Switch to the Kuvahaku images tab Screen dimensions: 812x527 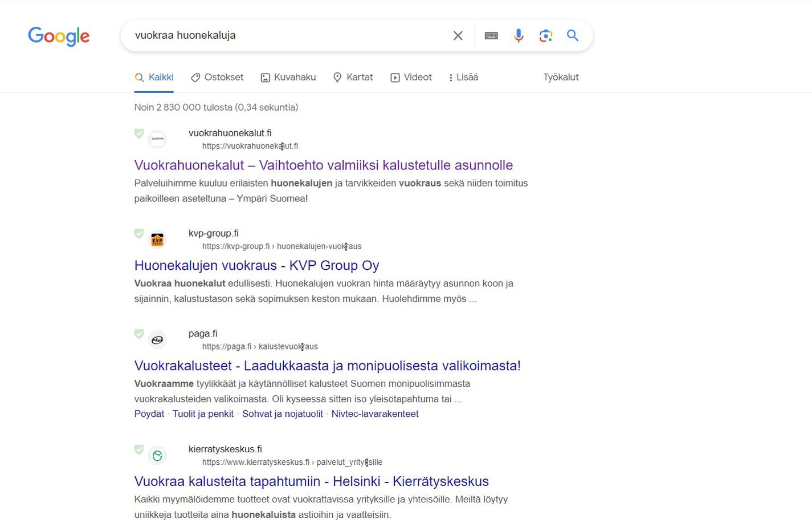coord(288,78)
